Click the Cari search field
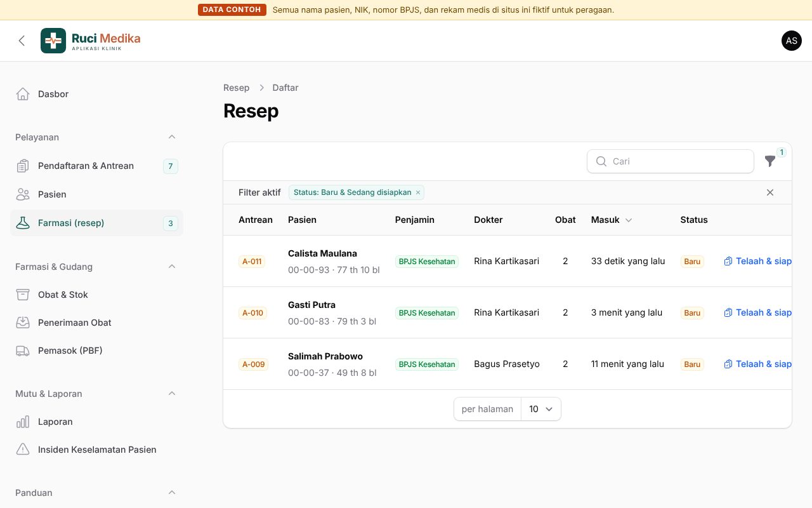 tap(671, 161)
